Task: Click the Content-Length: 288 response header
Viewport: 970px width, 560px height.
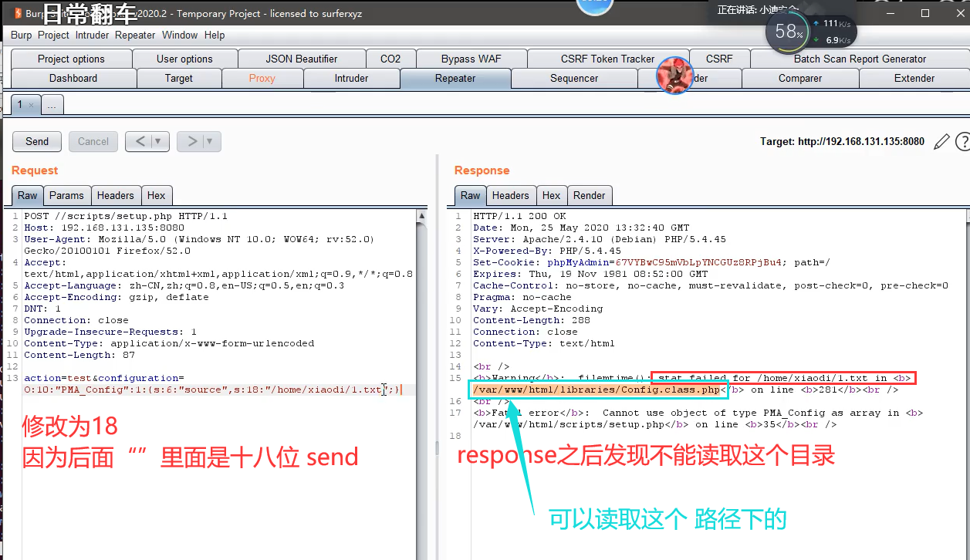Action: point(532,320)
